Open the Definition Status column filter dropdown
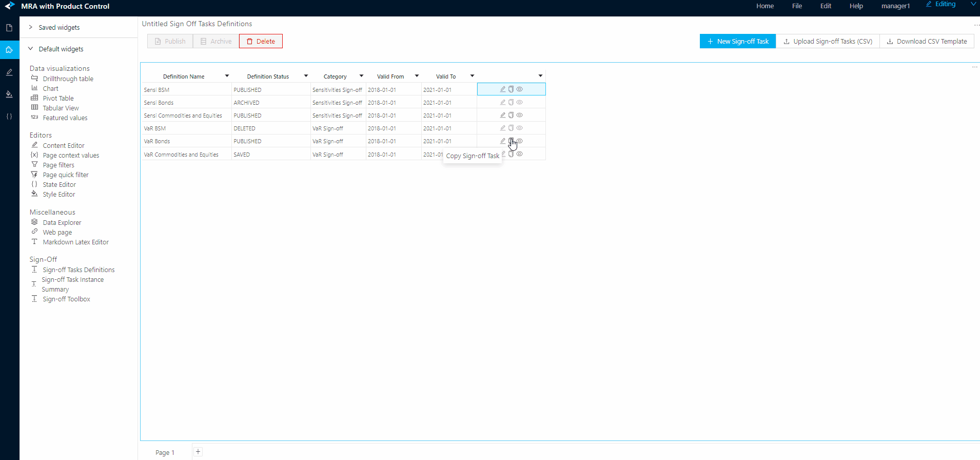Image resolution: width=980 pixels, height=460 pixels. [x=306, y=76]
